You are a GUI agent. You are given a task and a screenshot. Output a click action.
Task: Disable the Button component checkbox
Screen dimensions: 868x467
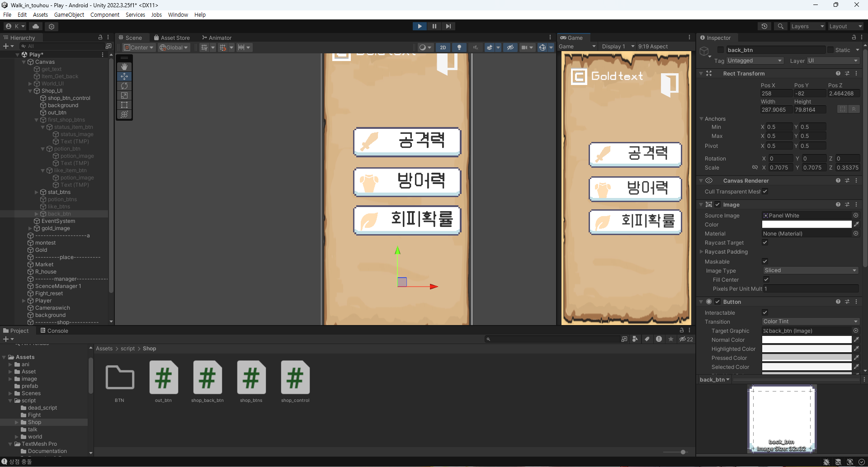click(x=717, y=302)
